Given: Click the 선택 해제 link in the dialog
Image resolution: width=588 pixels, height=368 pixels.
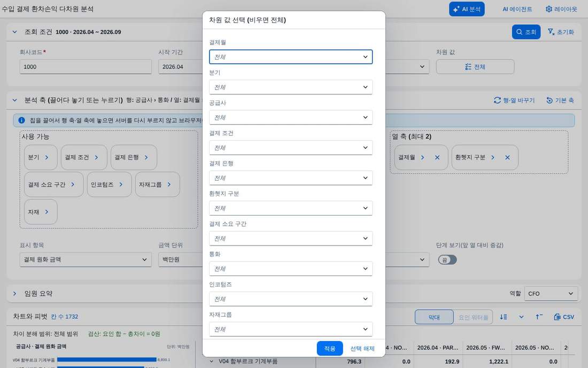Looking at the screenshot, I should [362, 349].
